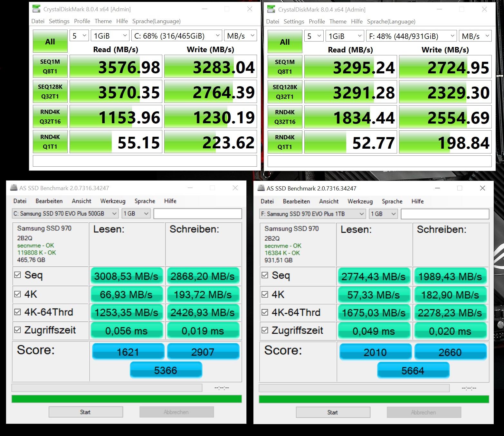The height and width of the screenshot is (436, 504).
Task: Click Start button in right AS SSD
Action: [333, 412]
